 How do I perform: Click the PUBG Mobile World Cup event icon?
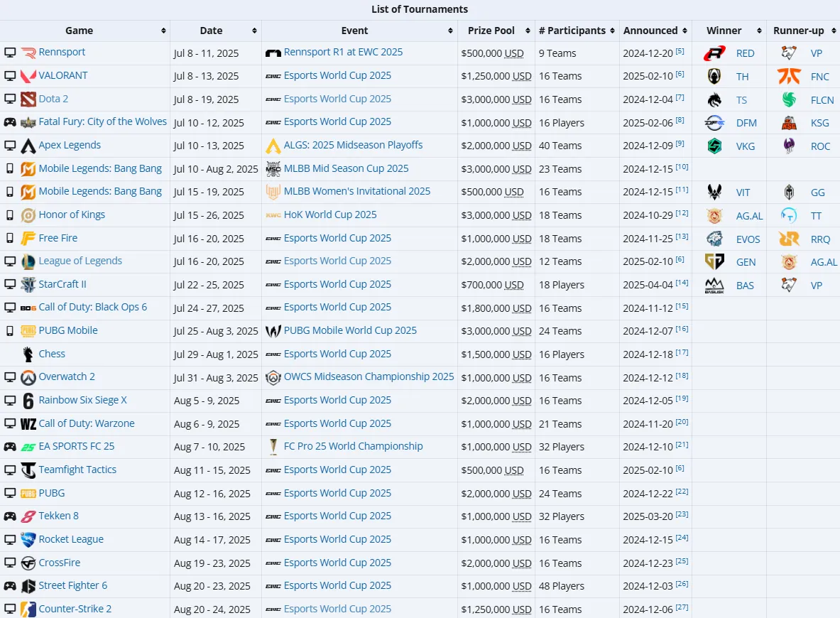click(x=273, y=331)
